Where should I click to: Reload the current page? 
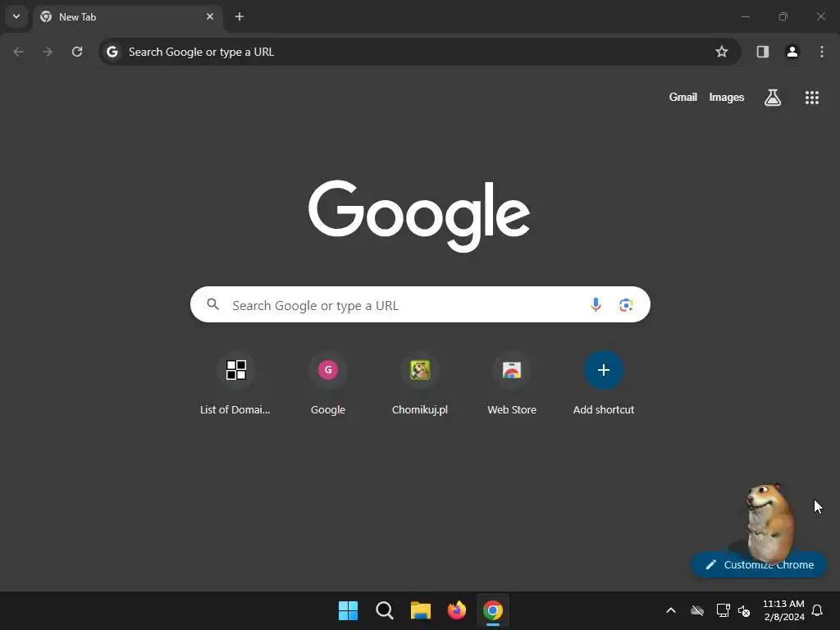pyautogui.click(x=77, y=52)
